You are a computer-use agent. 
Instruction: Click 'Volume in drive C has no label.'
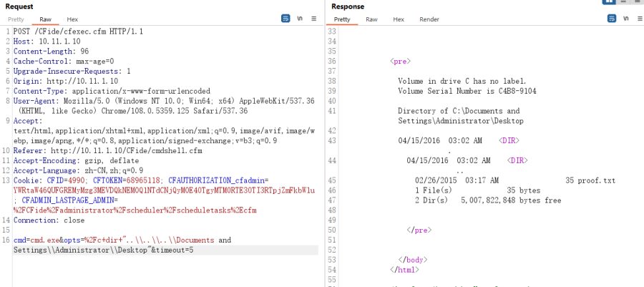462,82
